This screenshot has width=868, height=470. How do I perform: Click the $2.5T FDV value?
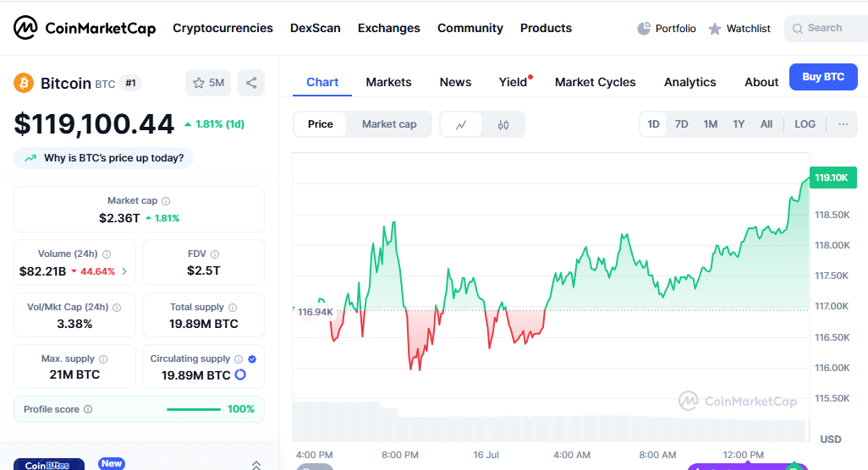click(204, 271)
